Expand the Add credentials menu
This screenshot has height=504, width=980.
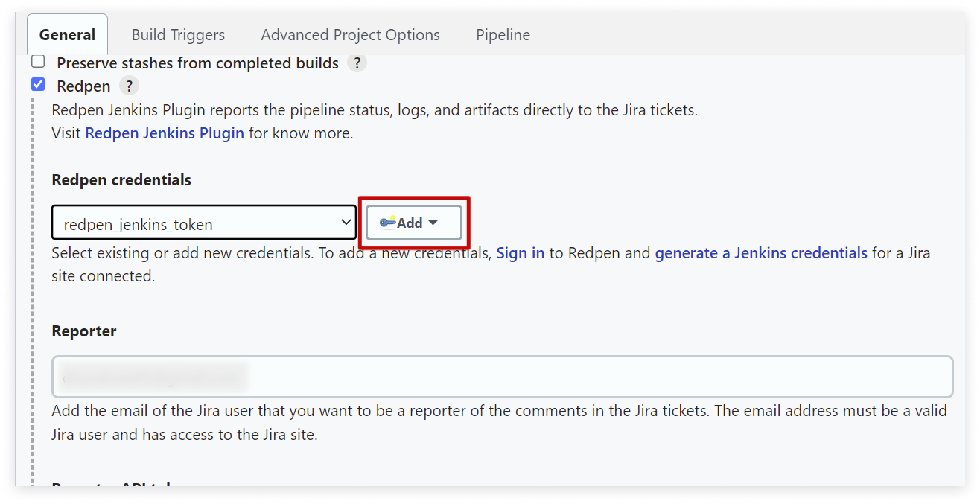(414, 223)
